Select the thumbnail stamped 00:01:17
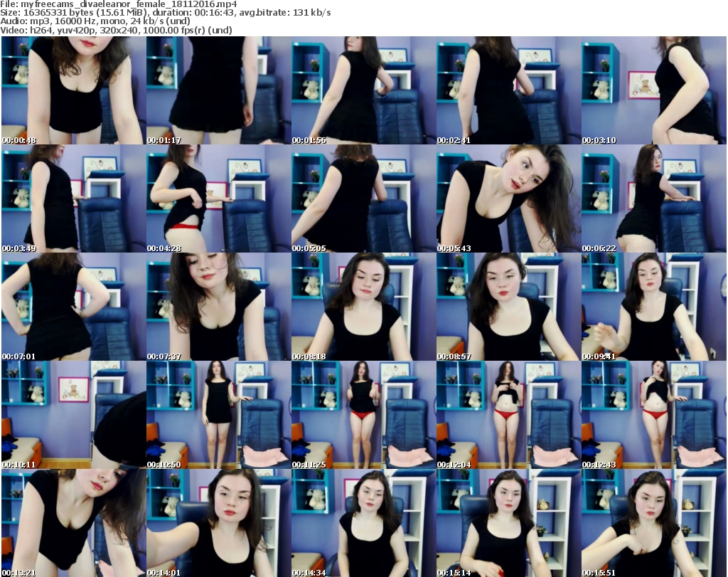728x577 pixels. [219, 90]
